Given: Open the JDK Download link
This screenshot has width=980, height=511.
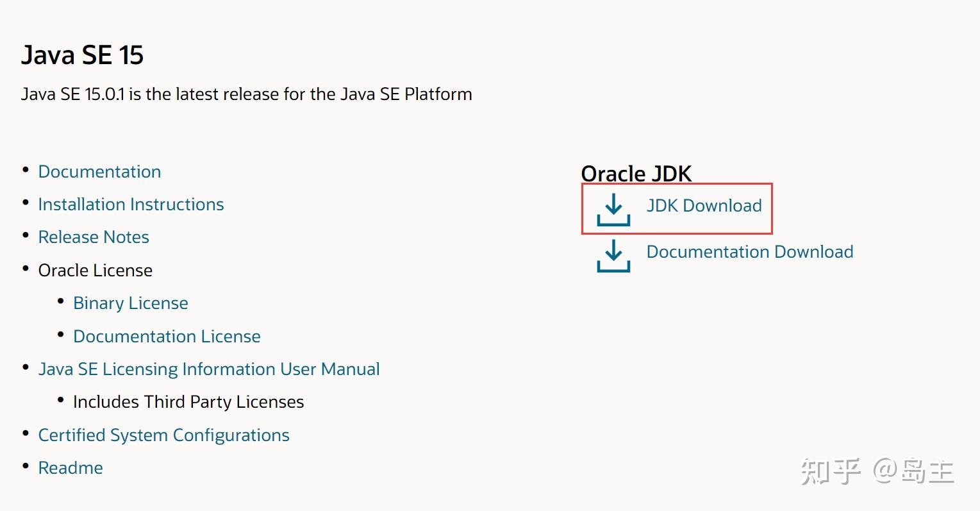Looking at the screenshot, I should pos(703,206).
